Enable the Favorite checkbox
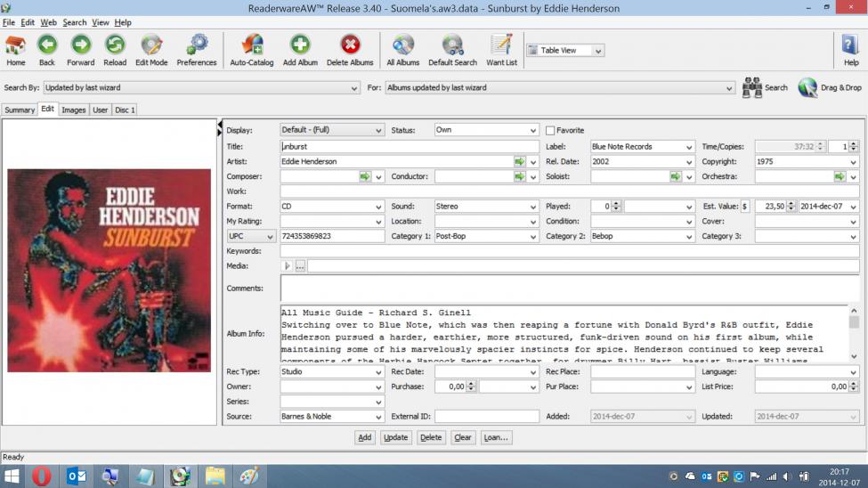868x488 pixels. point(550,130)
